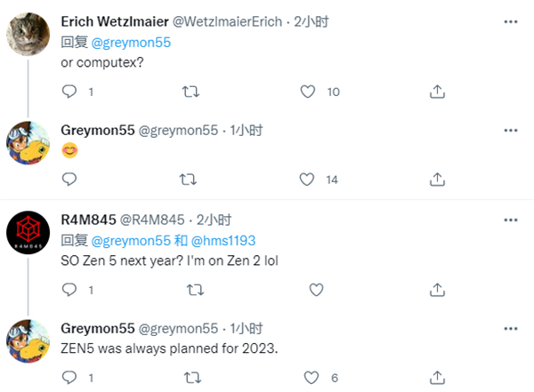Screen dimensions: 534x392
Task: Share Erich Wetzlmaier's "or computex?" tweet
Action: 437,91
